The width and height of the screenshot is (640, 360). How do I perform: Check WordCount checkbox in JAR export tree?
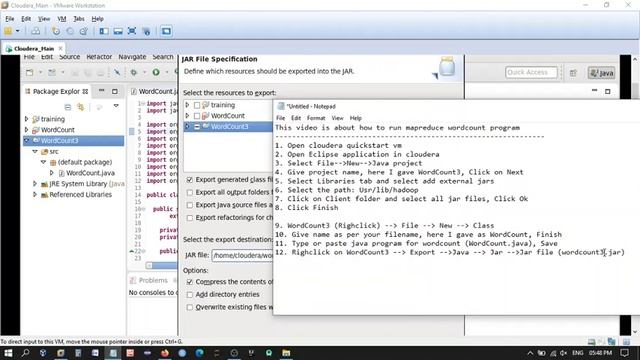point(197,116)
